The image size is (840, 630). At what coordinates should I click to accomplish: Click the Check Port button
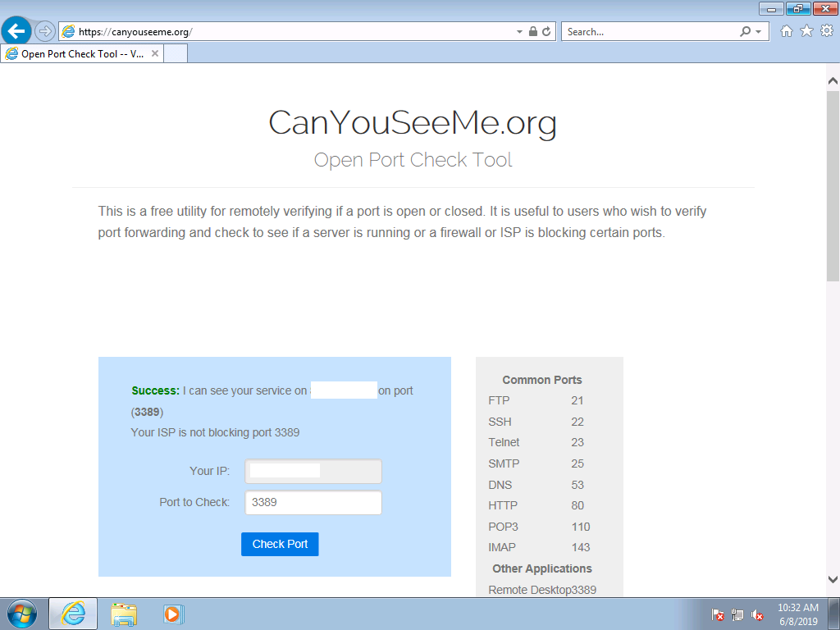click(x=280, y=545)
